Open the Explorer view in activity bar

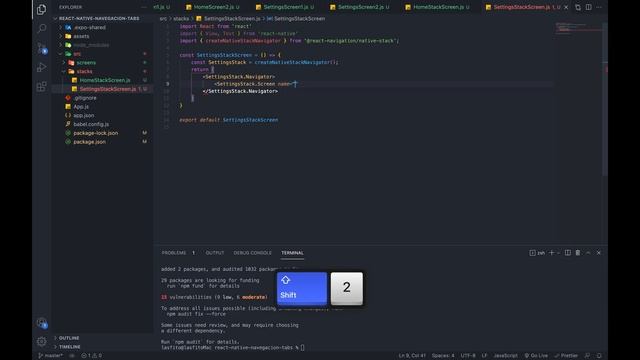coord(41,9)
